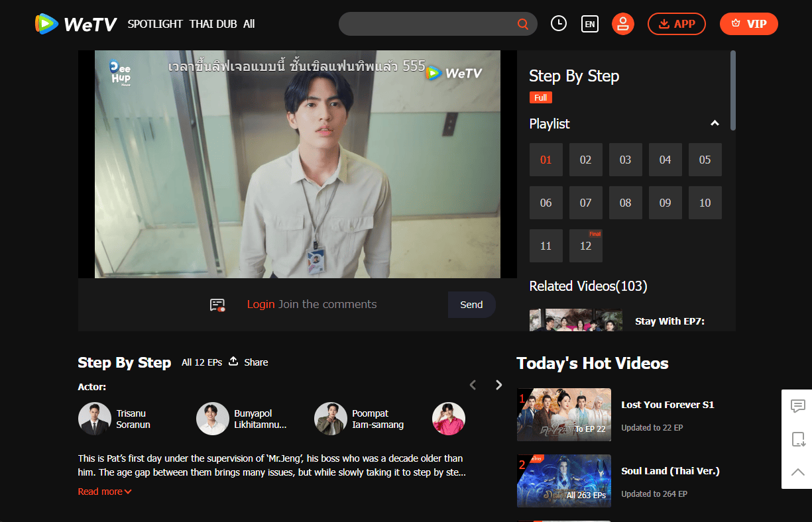The width and height of the screenshot is (812, 522).
Task: Select episode 03
Action: (626, 160)
